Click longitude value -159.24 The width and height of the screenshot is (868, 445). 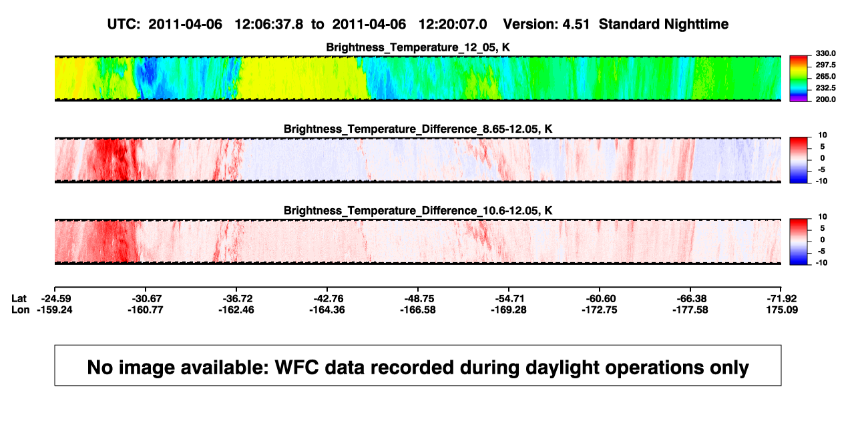(55, 310)
